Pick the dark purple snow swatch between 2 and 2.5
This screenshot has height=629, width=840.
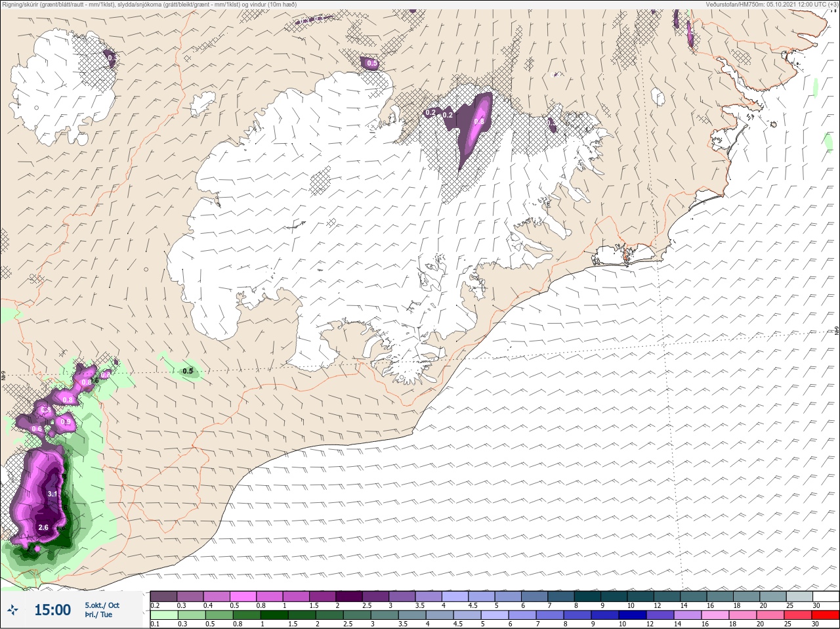349,596
